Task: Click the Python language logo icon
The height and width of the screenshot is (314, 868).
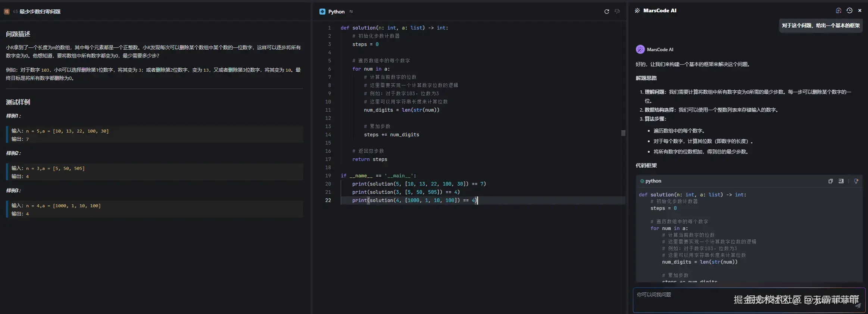Action: pos(322,12)
